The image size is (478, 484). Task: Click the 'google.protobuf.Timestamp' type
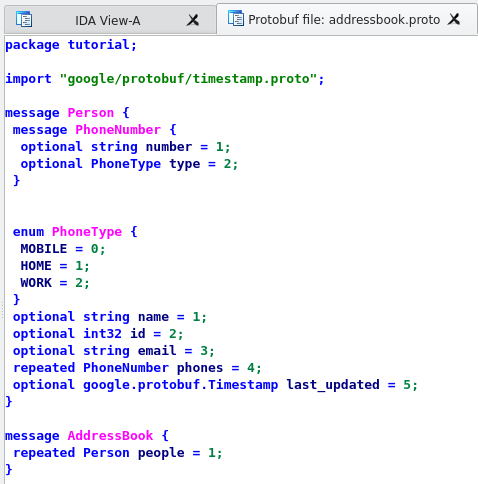[x=180, y=385]
